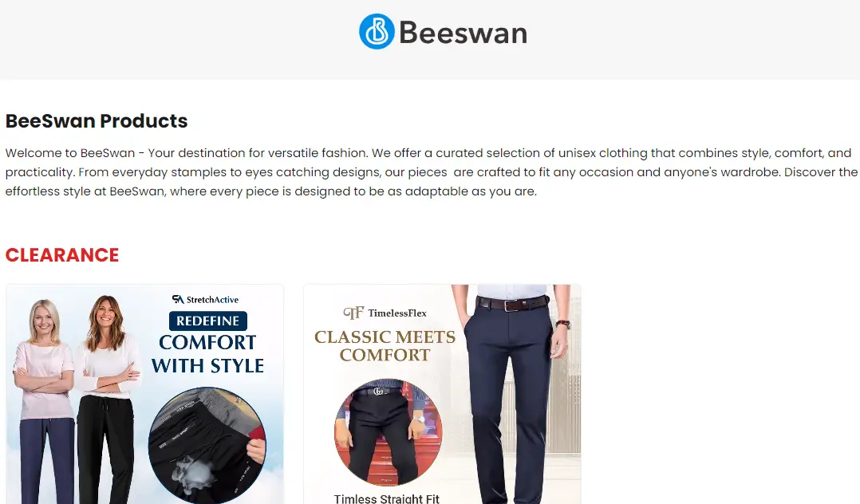Click the welcome paragraph text
Viewport: 860px width, 504px height.
[431, 172]
